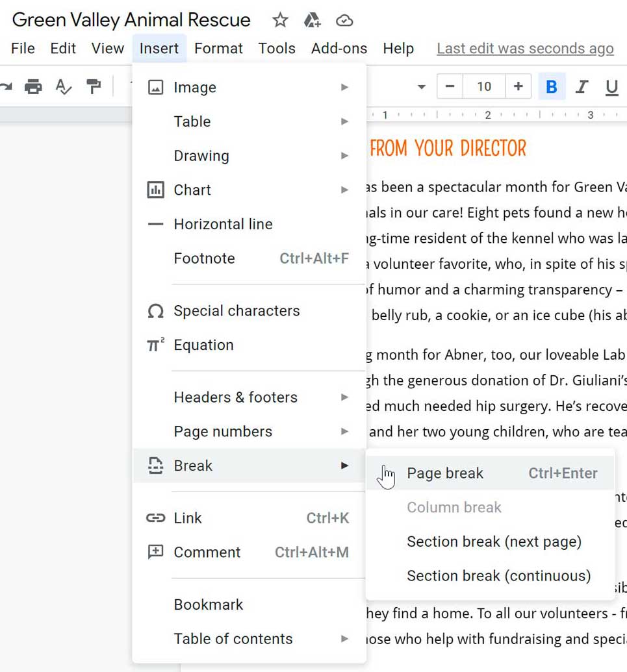Viewport: 627px width, 672px height.
Task: Choose Page numbers menu entry
Action: tap(249, 432)
